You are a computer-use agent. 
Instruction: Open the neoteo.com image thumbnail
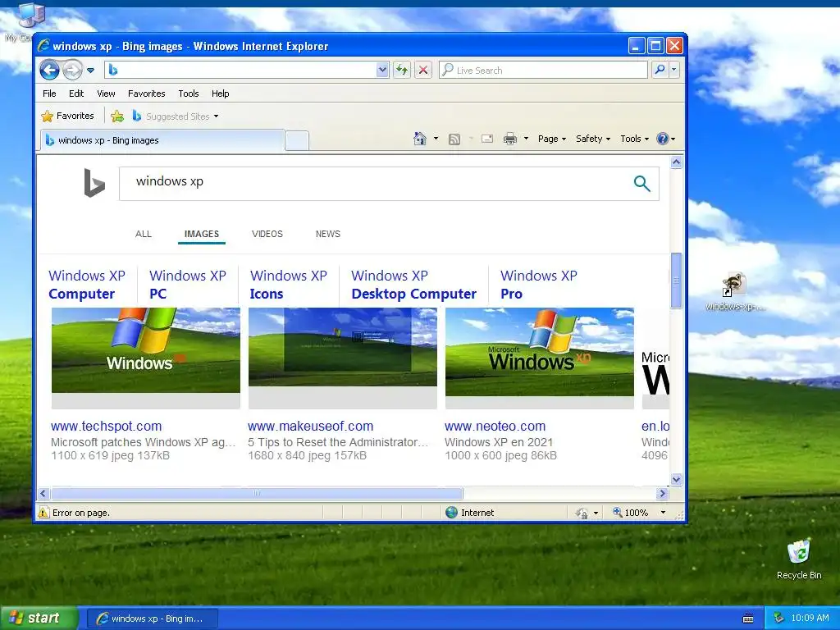(x=540, y=352)
